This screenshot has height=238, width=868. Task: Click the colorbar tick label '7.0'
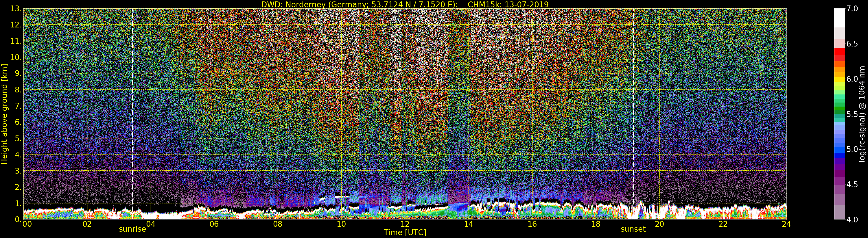point(852,9)
